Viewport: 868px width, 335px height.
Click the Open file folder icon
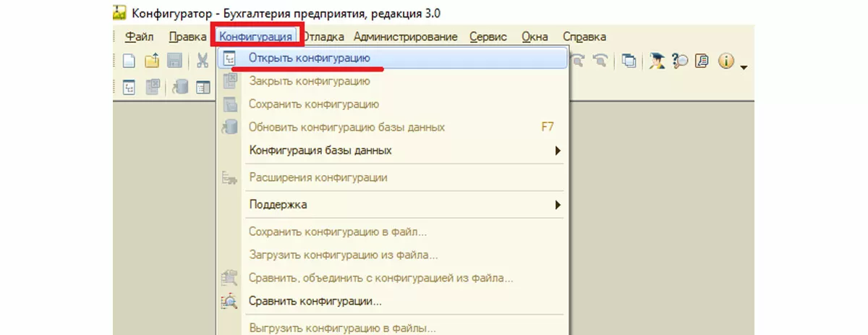(x=152, y=61)
